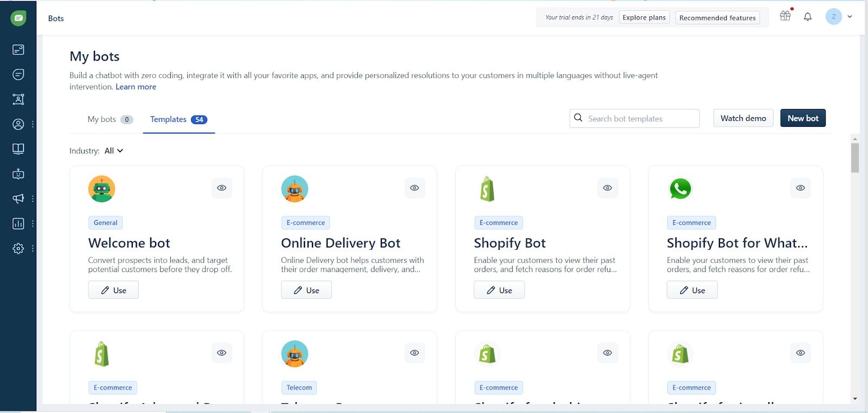868x413 pixels.
Task: Expand the Industry All filter dropdown
Action: pyautogui.click(x=114, y=151)
